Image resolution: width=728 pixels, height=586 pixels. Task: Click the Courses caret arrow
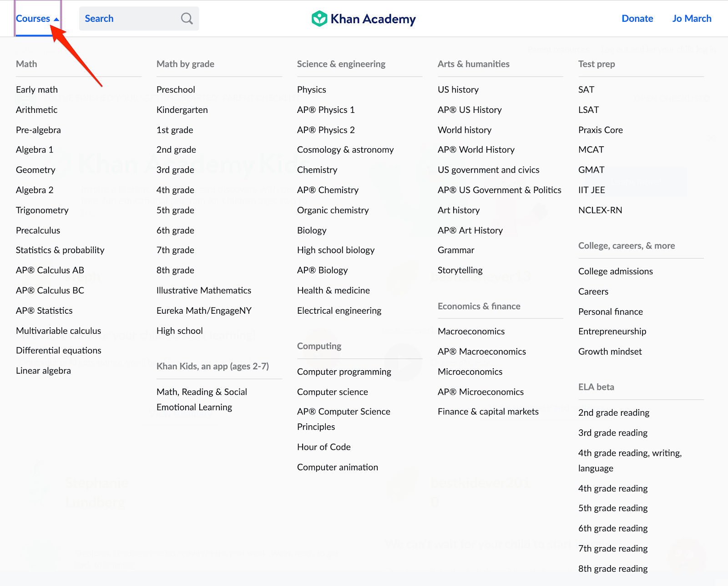56,19
